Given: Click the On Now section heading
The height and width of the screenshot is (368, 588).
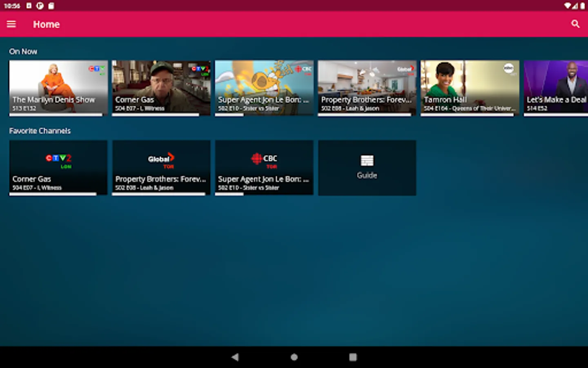Looking at the screenshot, I should (23, 52).
